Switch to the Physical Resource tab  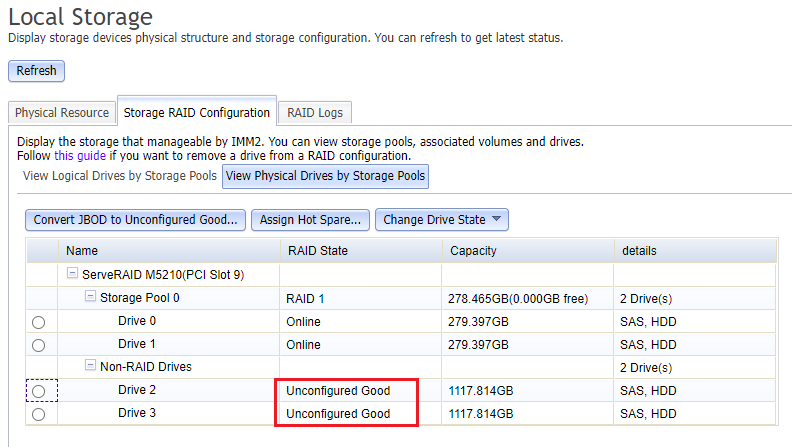62,113
